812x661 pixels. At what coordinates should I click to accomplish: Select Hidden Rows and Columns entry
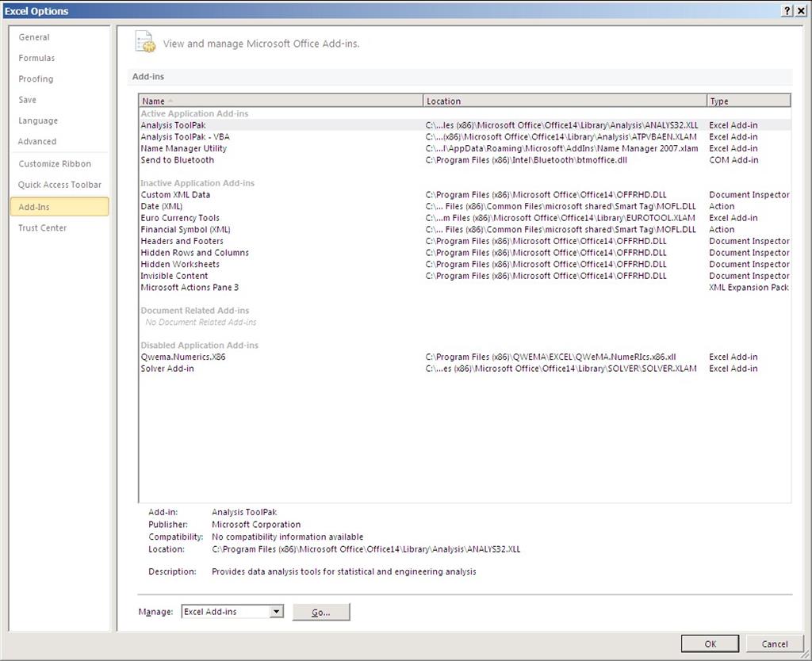[x=465, y=253]
